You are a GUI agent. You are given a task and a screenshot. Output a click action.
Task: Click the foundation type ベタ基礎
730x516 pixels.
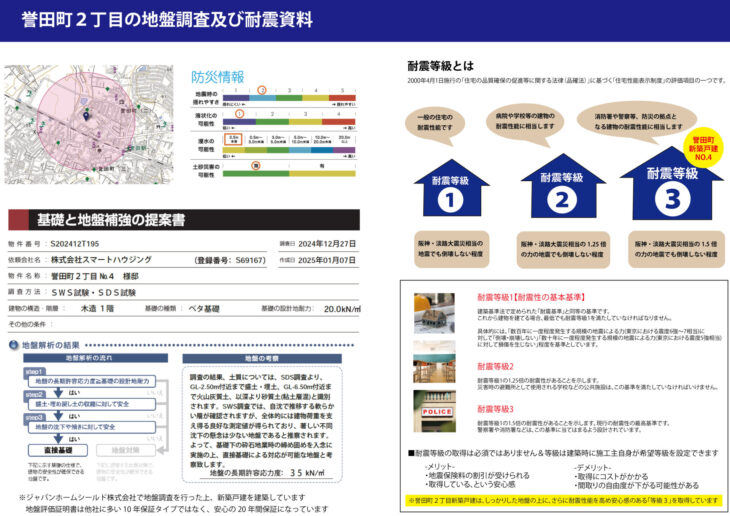click(x=204, y=309)
